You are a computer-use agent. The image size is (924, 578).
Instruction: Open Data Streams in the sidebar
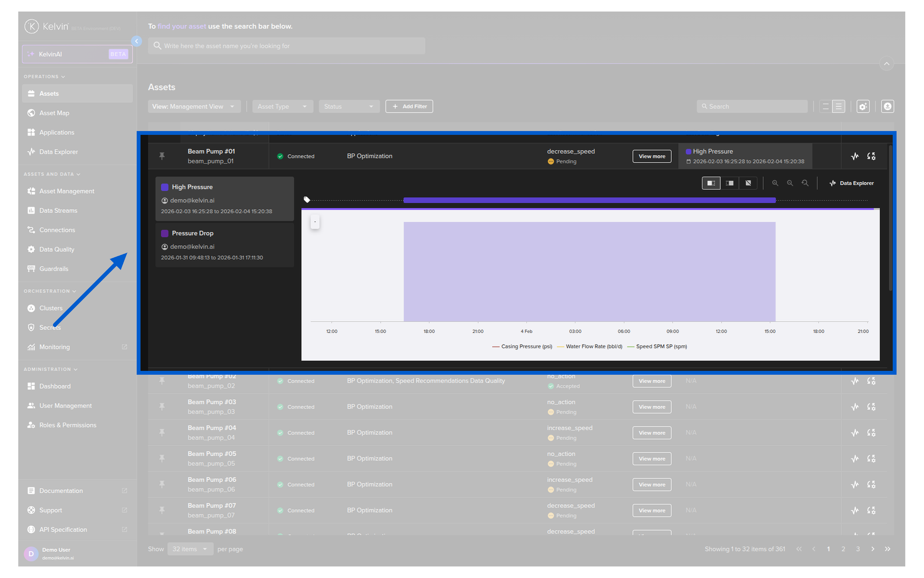(x=58, y=210)
